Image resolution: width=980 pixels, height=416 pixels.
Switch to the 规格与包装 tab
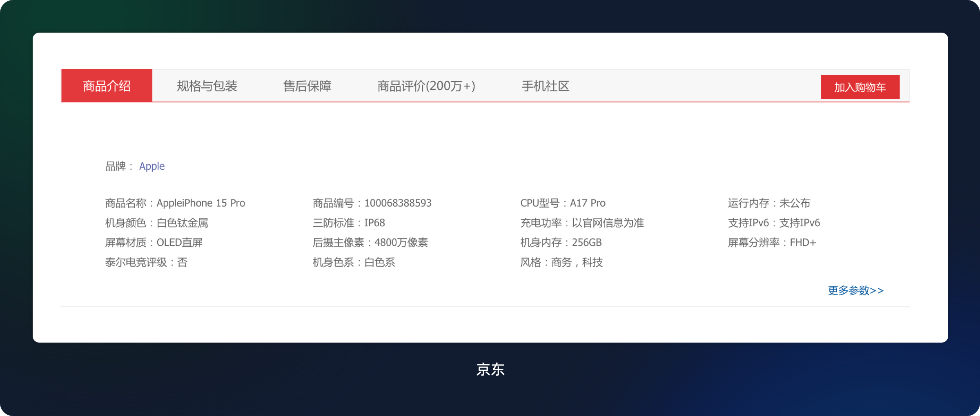tap(207, 86)
